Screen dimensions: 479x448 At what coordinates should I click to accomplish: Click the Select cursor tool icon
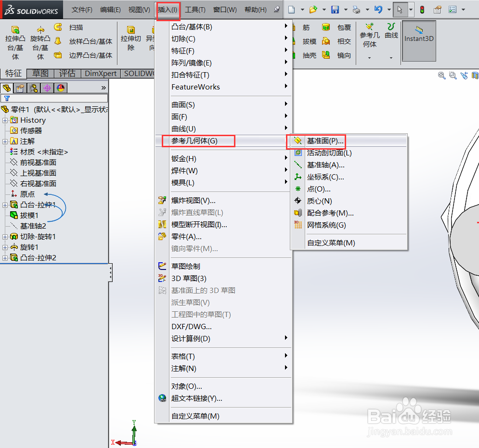pyautogui.click(x=400, y=10)
